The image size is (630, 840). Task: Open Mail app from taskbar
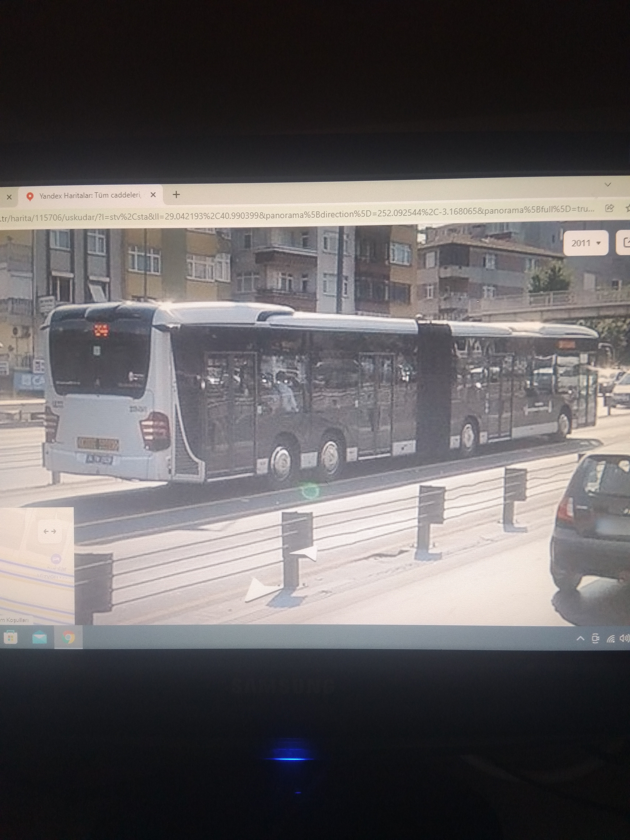pyautogui.click(x=40, y=638)
